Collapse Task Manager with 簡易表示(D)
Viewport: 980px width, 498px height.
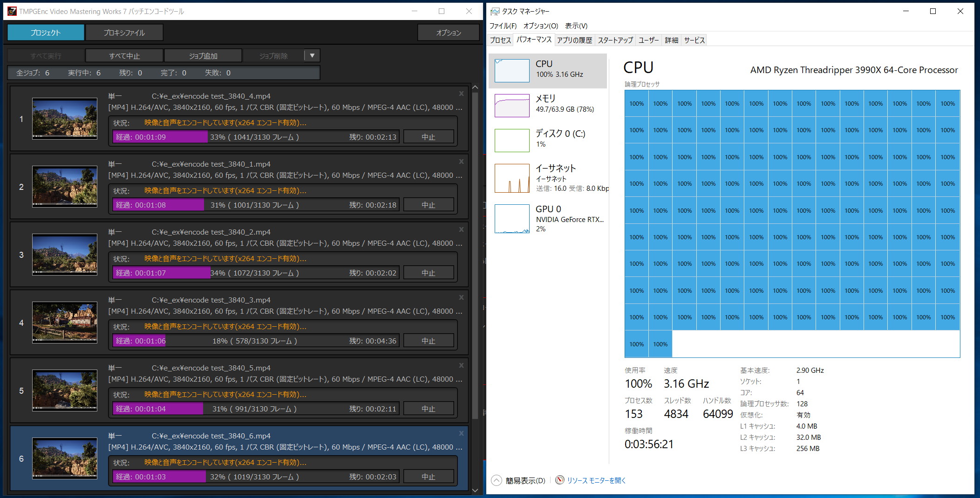point(518,480)
